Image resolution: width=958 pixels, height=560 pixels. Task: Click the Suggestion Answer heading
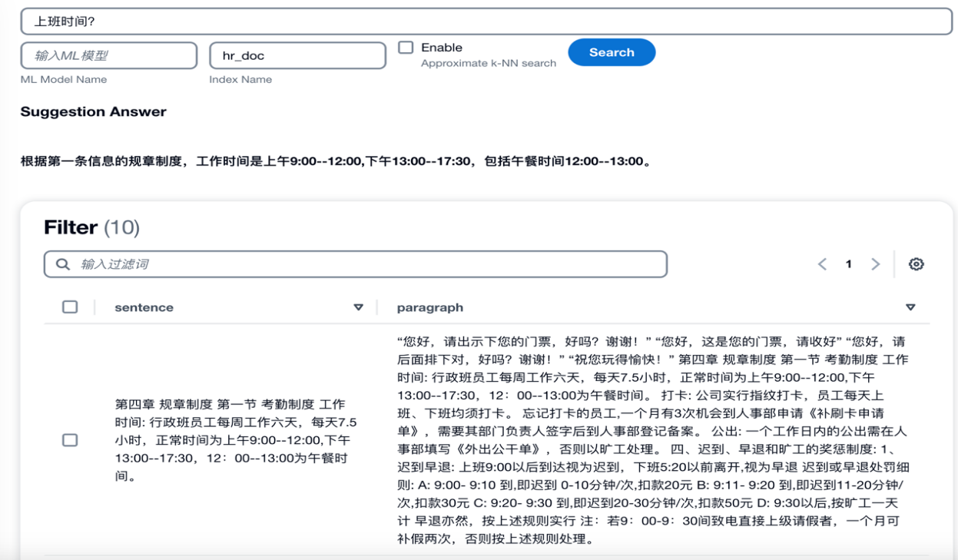click(94, 111)
